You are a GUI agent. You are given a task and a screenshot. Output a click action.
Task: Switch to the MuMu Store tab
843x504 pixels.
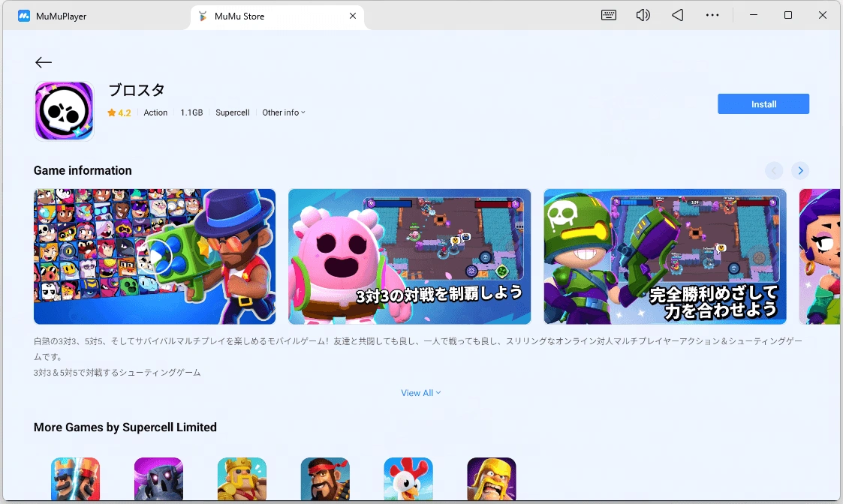coord(278,16)
